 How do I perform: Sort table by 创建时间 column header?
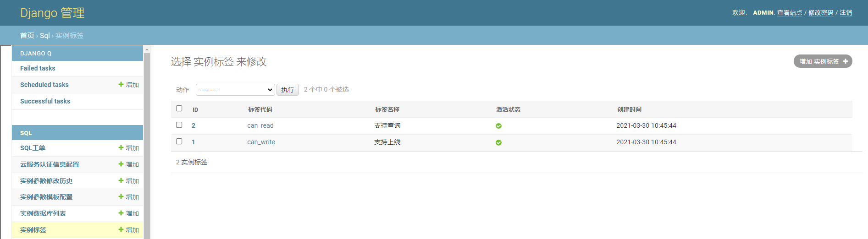point(629,109)
